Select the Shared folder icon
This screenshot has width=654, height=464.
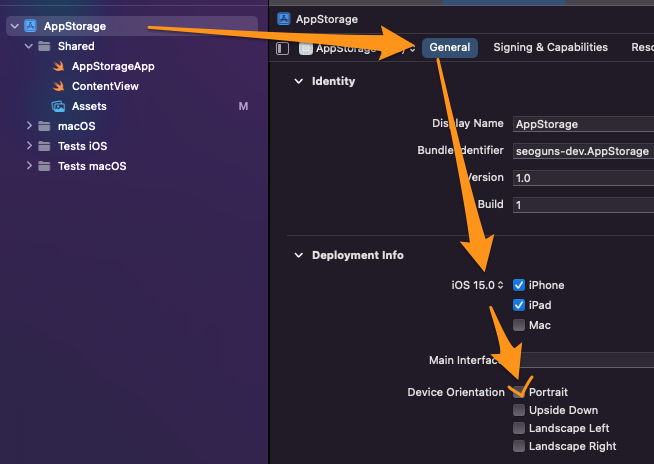pyautogui.click(x=44, y=46)
